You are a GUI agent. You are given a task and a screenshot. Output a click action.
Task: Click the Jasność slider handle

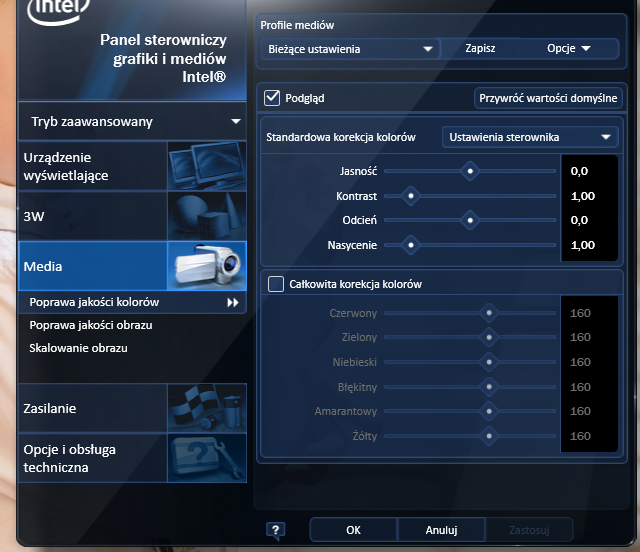click(470, 171)
